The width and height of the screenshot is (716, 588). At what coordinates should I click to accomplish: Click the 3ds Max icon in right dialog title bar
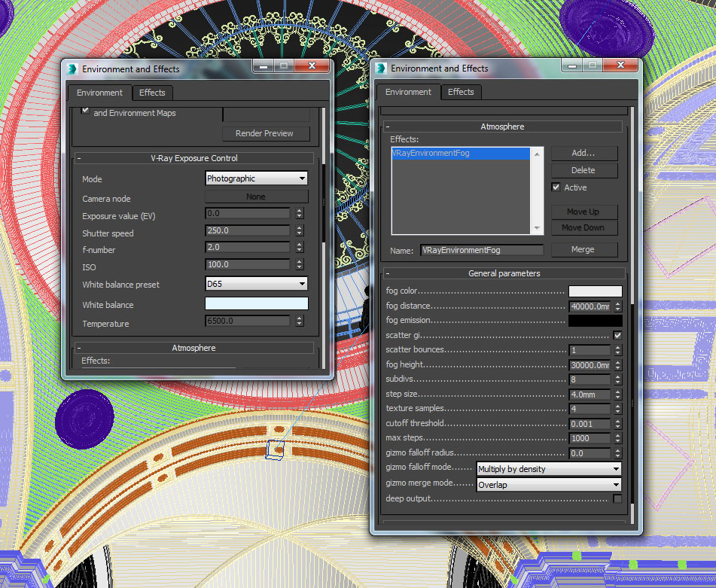[381, 68]
